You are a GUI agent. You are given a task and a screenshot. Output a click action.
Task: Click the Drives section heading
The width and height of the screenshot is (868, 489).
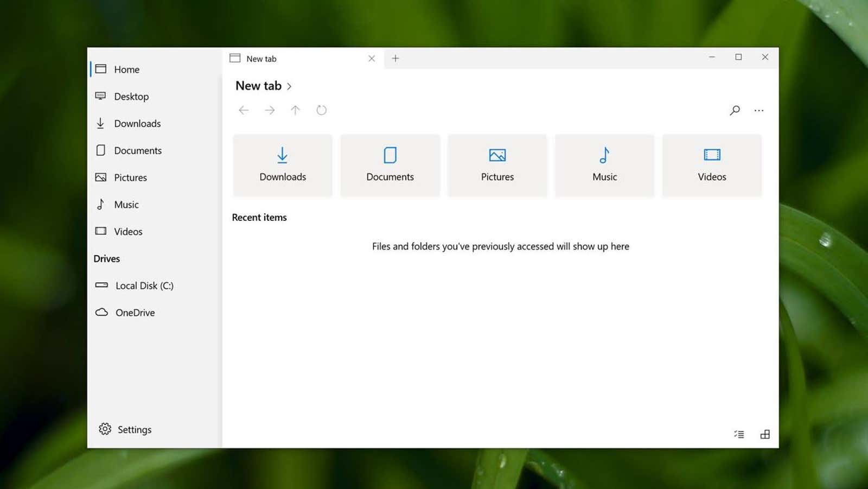[x=107, y=259]
